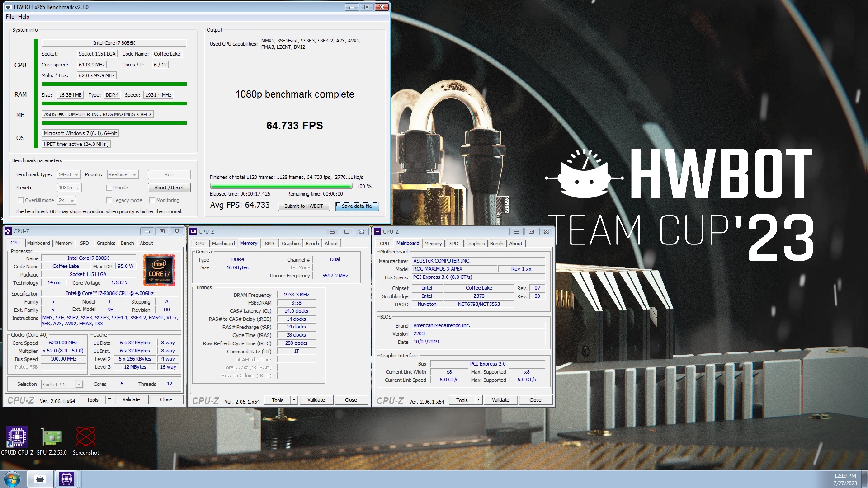Open CPU tab in CPU-Z Memory window
Screen dimensions: 868x488
[200, 244]
